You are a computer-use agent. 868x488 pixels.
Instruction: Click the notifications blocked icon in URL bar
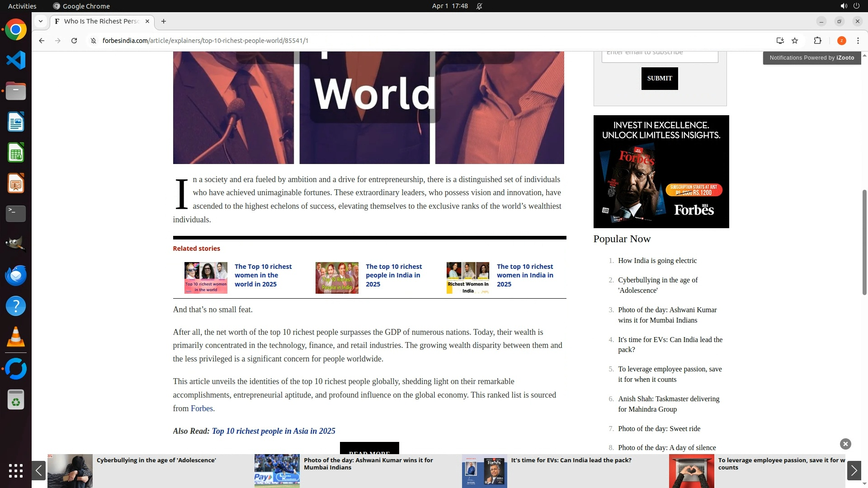pos(94,41)
